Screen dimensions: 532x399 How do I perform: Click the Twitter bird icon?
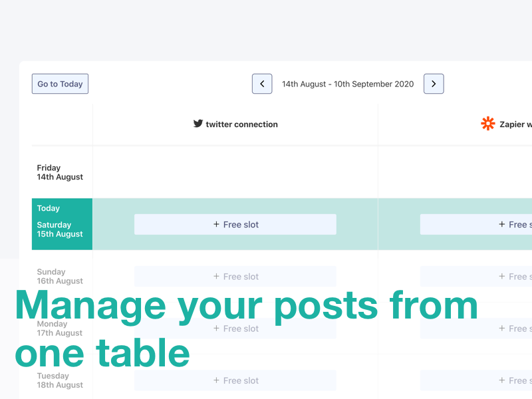[x=198, y=124]
